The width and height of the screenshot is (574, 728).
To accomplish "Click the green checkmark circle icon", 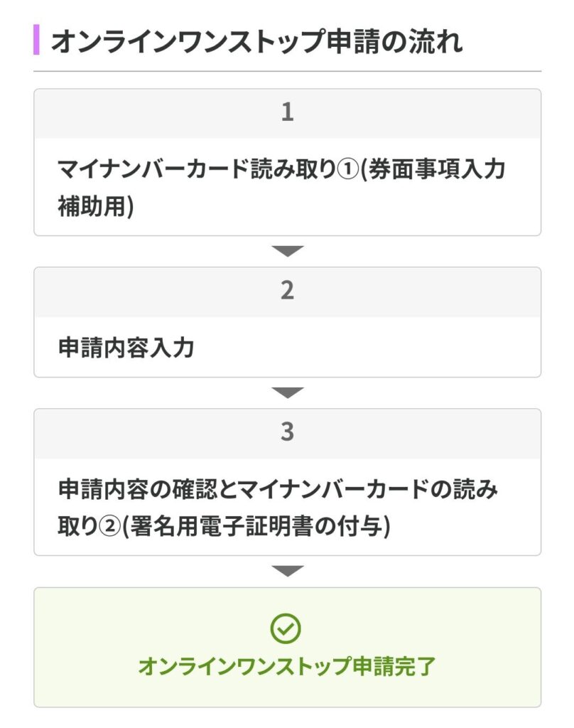I will (x=286, y=628).
